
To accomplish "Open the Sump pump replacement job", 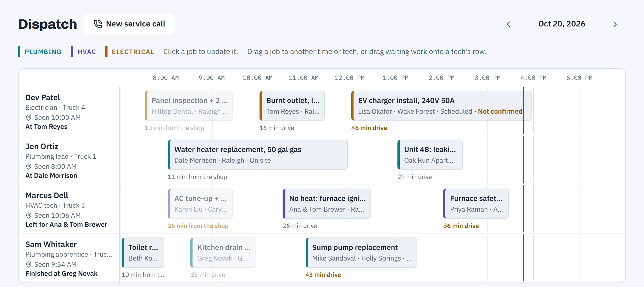I will point(361,253).
